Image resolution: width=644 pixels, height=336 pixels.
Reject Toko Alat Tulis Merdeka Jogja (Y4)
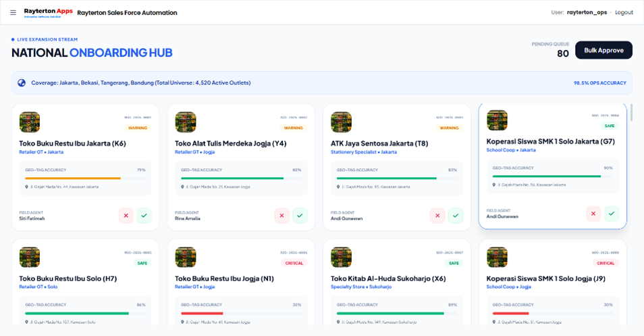pyautogui.click(x=281, y=216)
